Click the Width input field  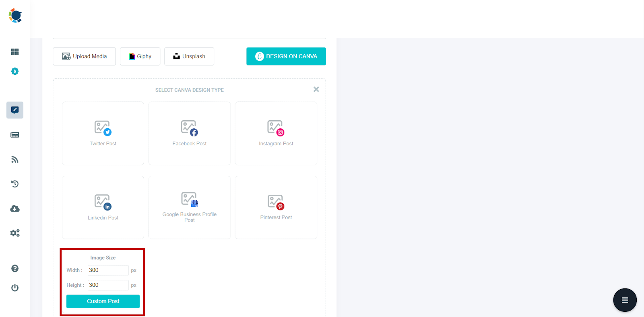(x=108, y=270)
